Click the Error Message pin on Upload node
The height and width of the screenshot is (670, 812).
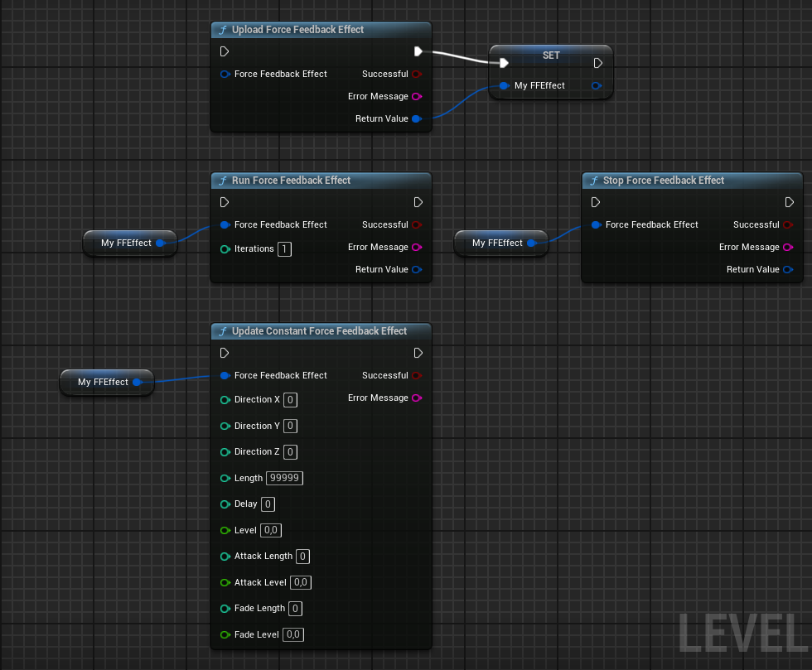(x=416, y=96)
